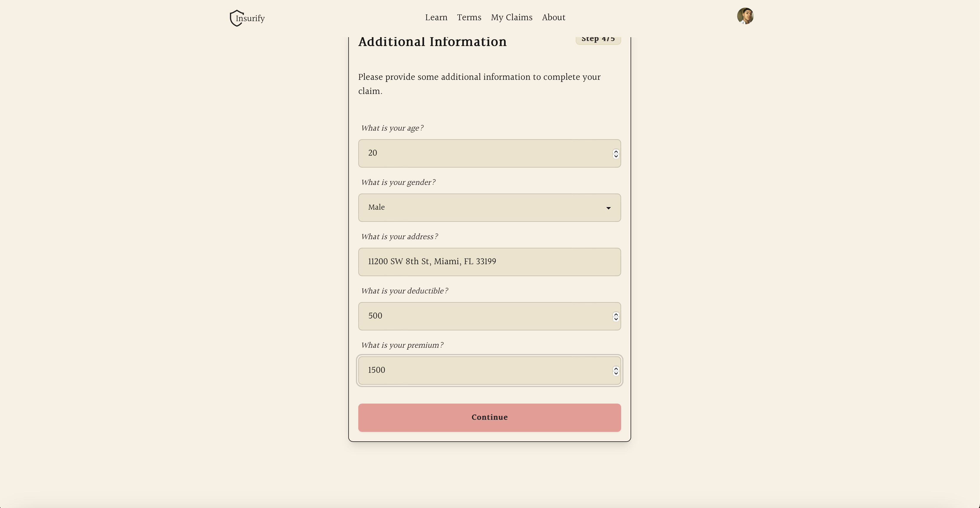Viewport: 980px width, 508px height.
Task: Click into the address text field
Action: click(x=489, y=262)
